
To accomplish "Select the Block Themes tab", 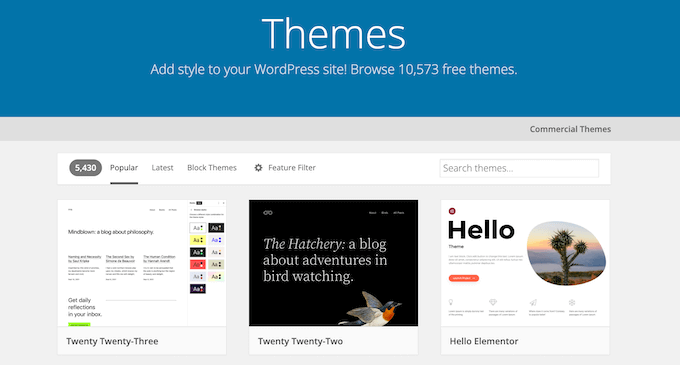I will click(212, 168).
